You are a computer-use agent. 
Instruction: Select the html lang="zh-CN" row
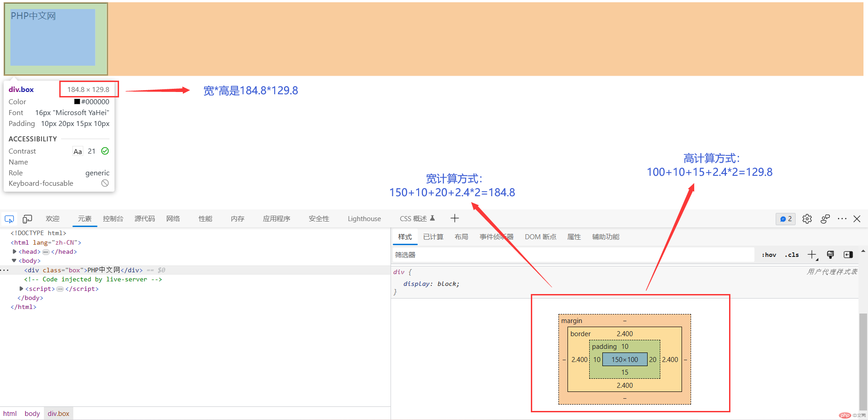click(x=46, y=242)
